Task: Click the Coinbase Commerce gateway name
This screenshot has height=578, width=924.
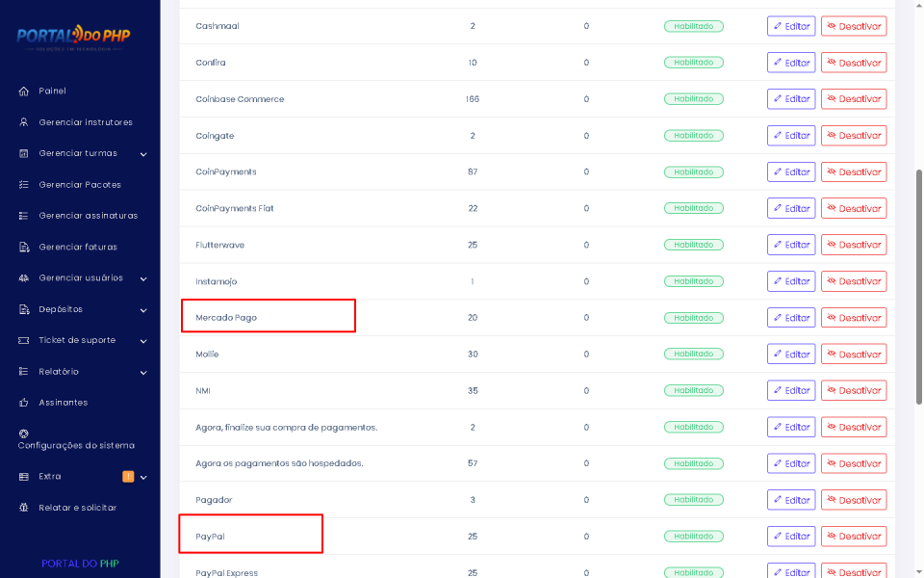Action: coord(240,99)
